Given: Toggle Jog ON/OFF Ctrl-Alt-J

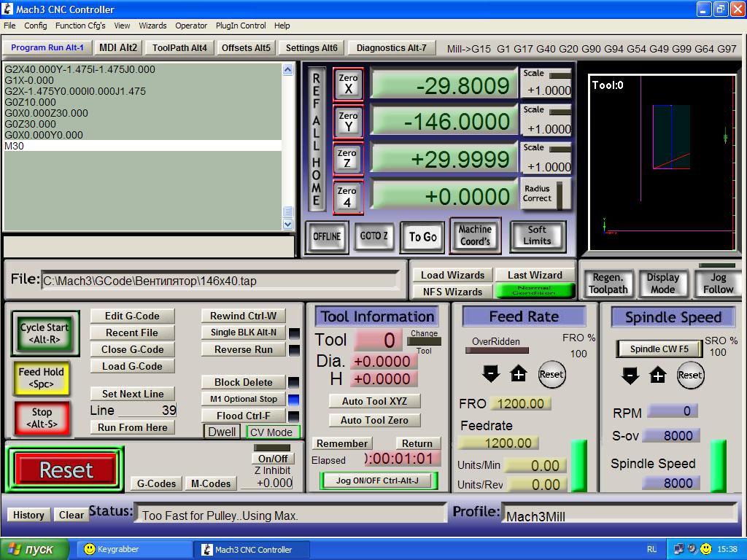Looking at the screenshot, I should click(x=377, y=481).
